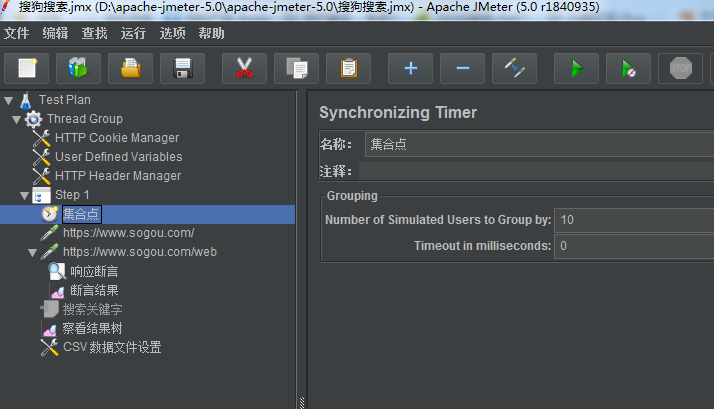Click the 搜索关键字 disabled element icon
The height and width of the screenshot is (409, 714).
[49, 309]
